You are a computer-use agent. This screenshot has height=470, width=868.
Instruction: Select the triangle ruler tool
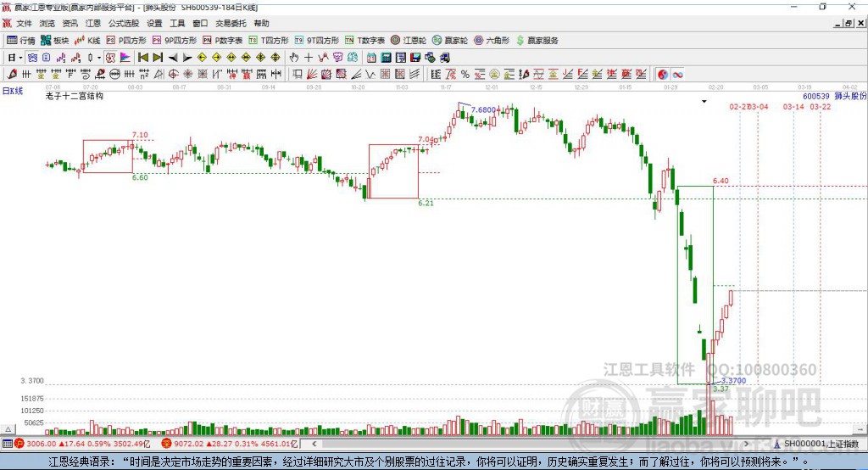[159, 75]
